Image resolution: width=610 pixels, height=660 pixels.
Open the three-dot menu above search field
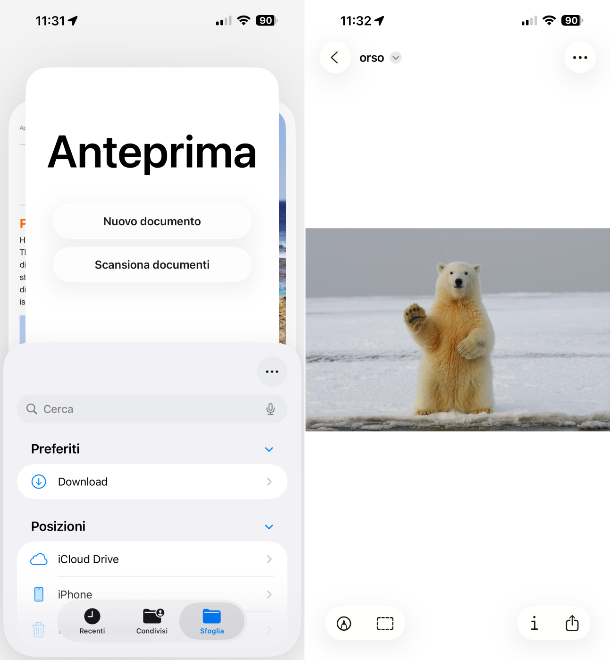click(x=272, y=372)
